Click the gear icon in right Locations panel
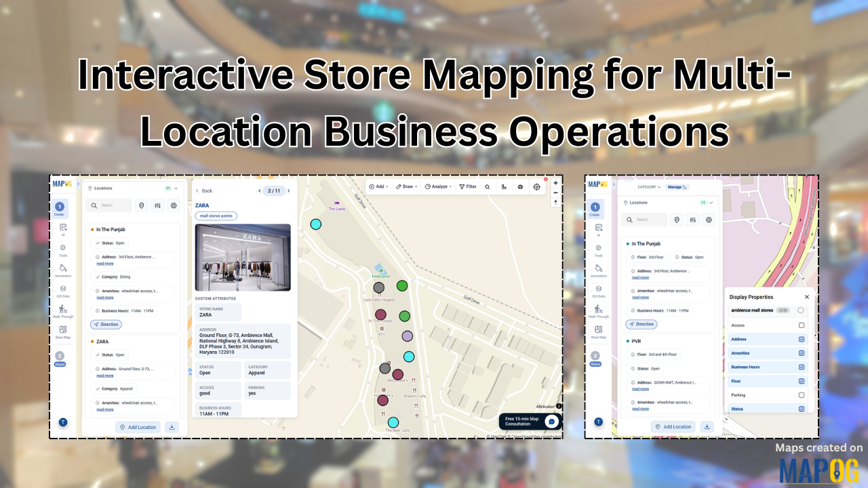The height and width of the screenshot is (488, 868). tap(709, 220)
